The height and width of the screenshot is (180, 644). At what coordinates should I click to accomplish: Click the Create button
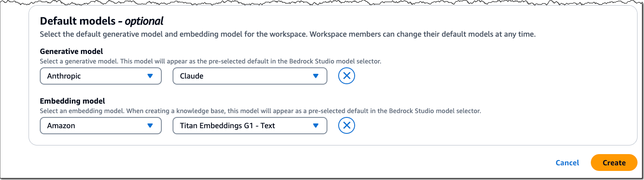(614, 163)
